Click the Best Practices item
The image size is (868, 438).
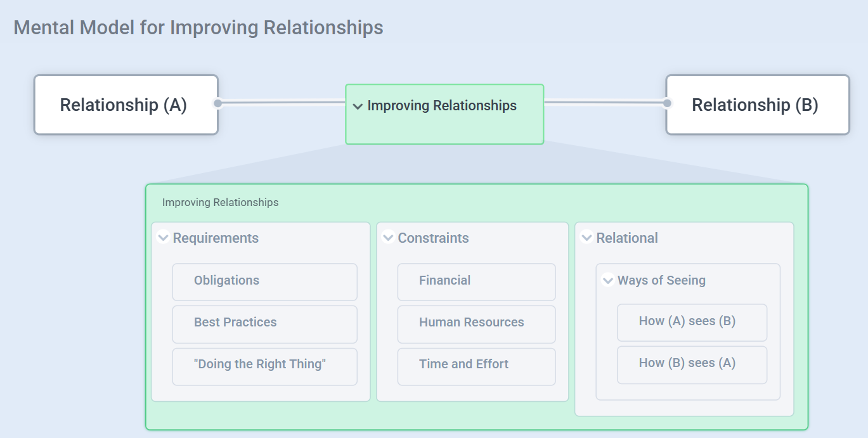(x=264, y=323)
